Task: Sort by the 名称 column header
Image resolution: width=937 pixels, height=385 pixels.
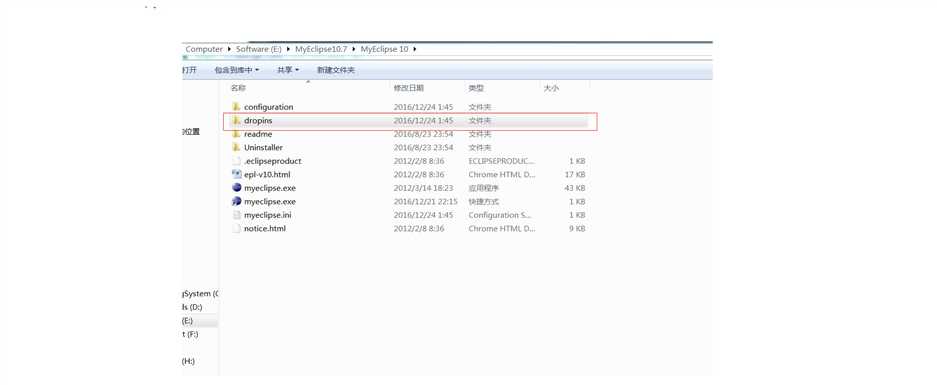Action: pos(238,88)
